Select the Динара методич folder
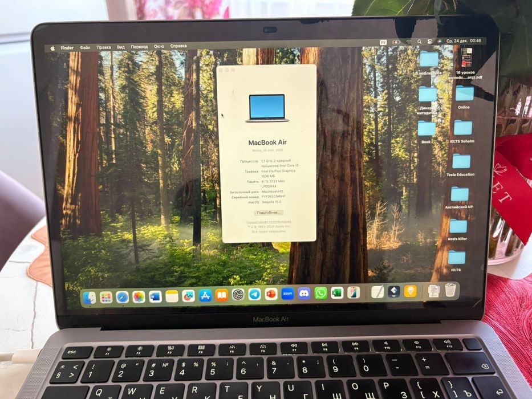532x399 pixels. [x=427, y=100]
